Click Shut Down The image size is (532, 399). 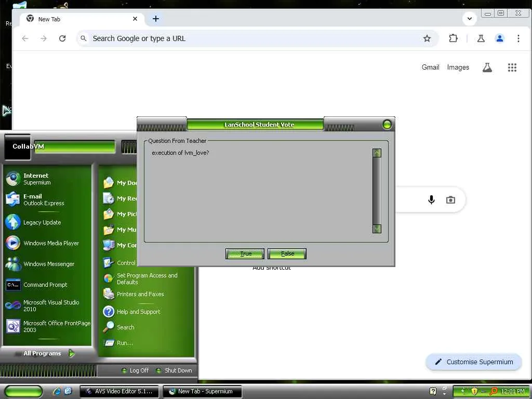[x=175, y=370]
